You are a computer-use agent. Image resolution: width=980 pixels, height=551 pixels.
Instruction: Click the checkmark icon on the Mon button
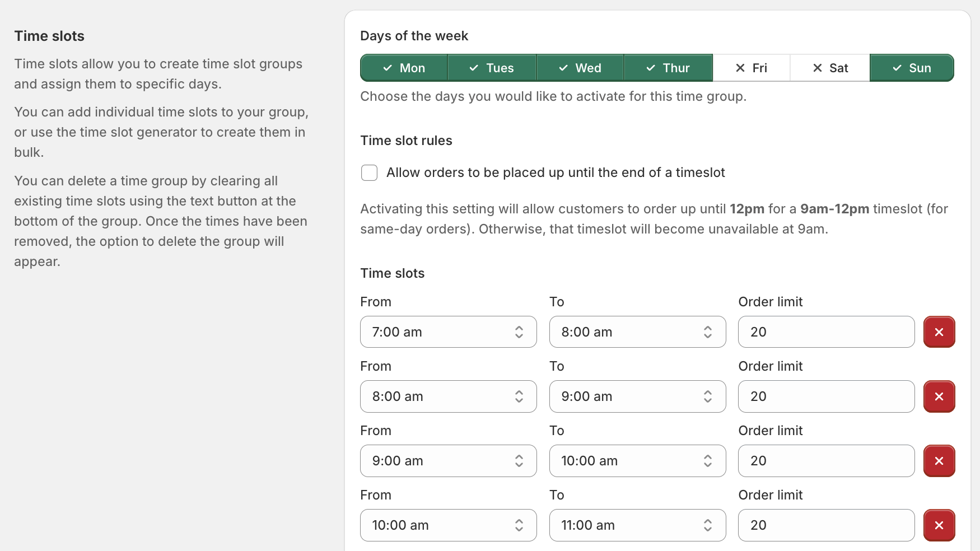click(x=388, y=67)
